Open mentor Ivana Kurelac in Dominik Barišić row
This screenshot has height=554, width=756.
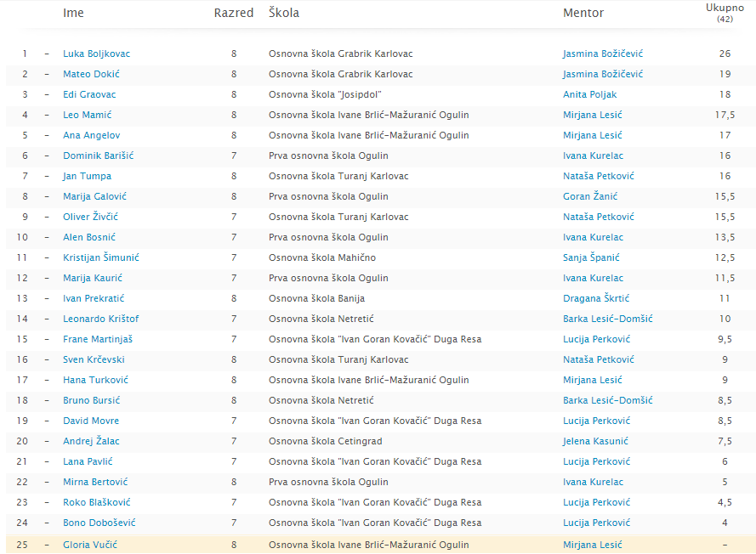click(x=593, y=155)
